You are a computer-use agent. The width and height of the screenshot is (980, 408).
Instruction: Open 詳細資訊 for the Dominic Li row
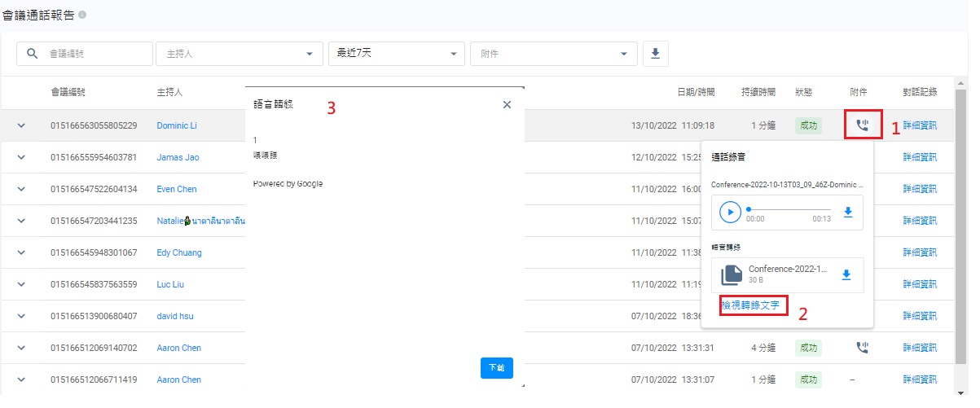pos(920,126)
